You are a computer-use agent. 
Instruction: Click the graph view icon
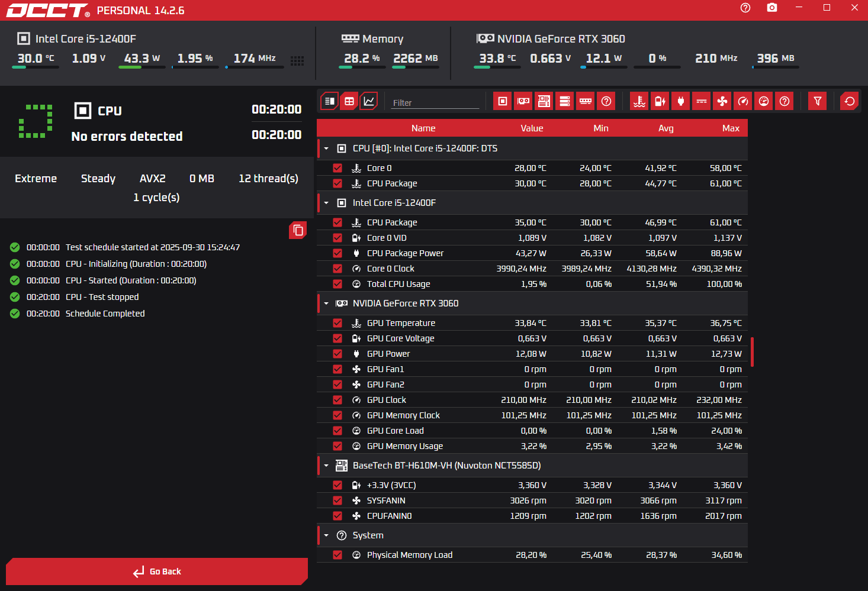coord(369,101)
